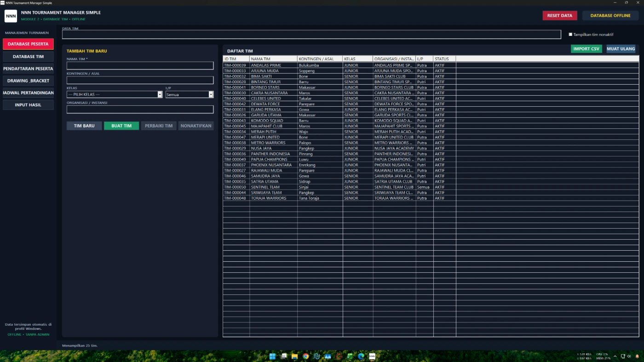Select the TORAJA WARRIORS row

pyautogui.click(x=431, y=198)
